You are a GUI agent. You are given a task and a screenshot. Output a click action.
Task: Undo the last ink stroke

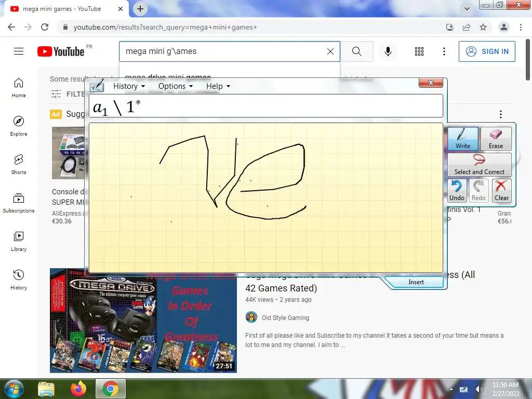tap(457, 191)
